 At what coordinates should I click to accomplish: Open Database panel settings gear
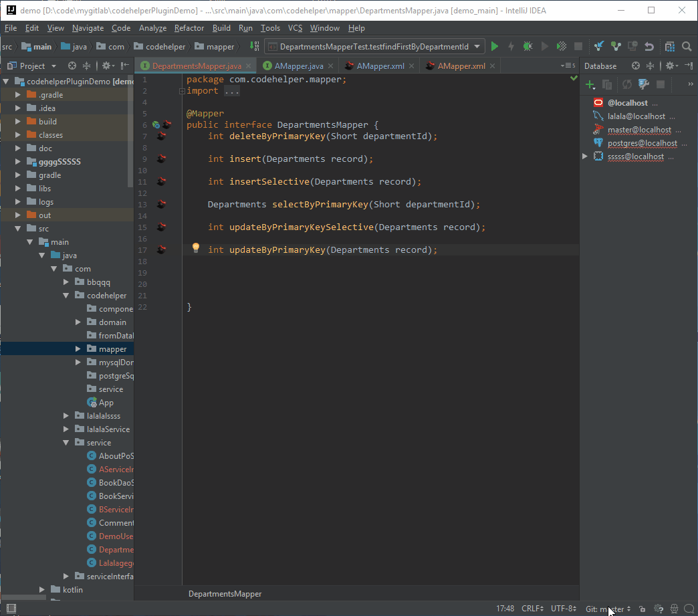[671, 66]
